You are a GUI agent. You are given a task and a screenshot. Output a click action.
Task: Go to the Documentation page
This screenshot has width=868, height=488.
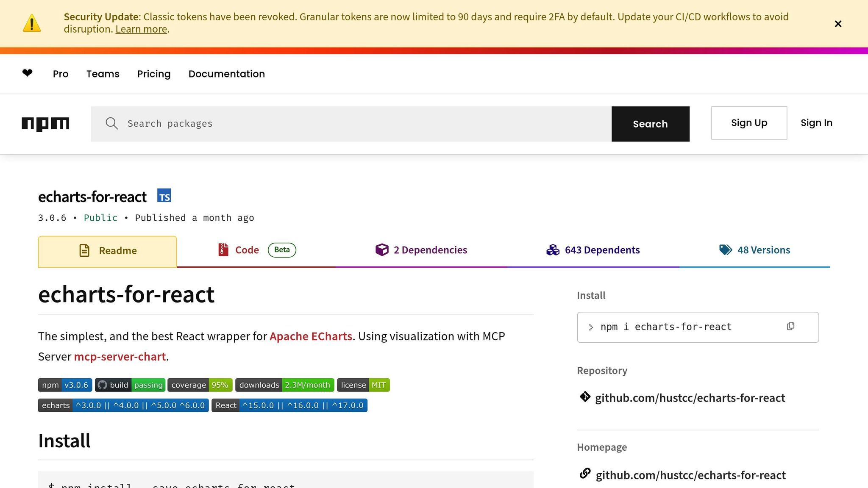click(x=226, y=74)
